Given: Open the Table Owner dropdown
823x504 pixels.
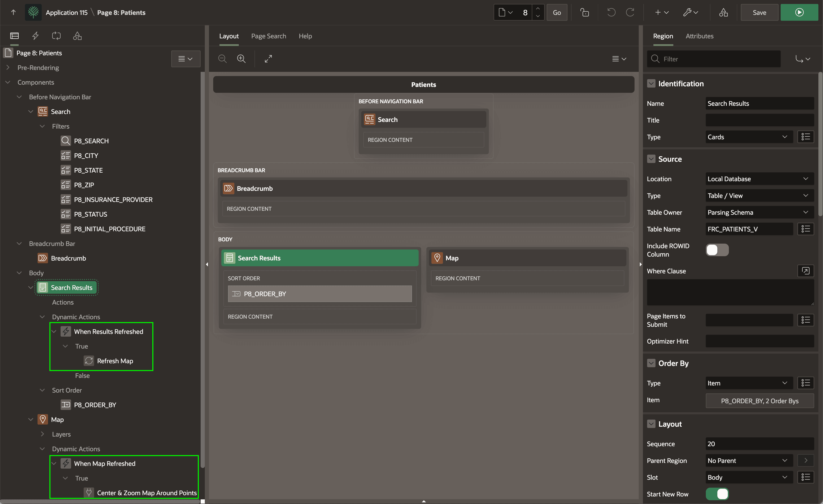Looking at the screenshot, I should (x=759, y=212).
